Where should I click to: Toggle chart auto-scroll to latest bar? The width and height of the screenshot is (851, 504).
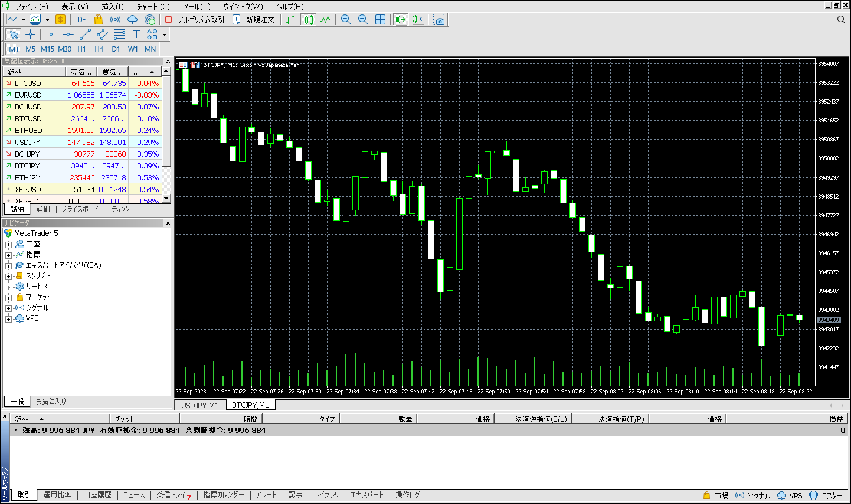coord(400,20)
